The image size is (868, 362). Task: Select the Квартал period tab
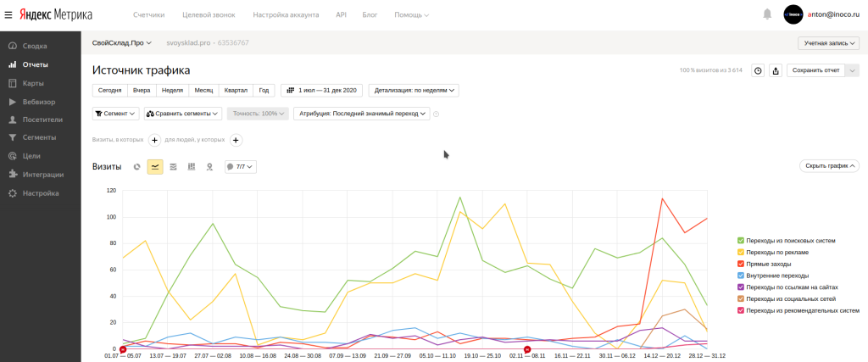235,90
